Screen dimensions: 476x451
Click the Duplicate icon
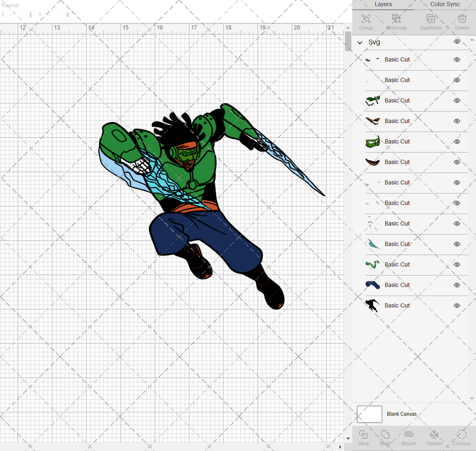pyautogui.click(x=430, y=20)
